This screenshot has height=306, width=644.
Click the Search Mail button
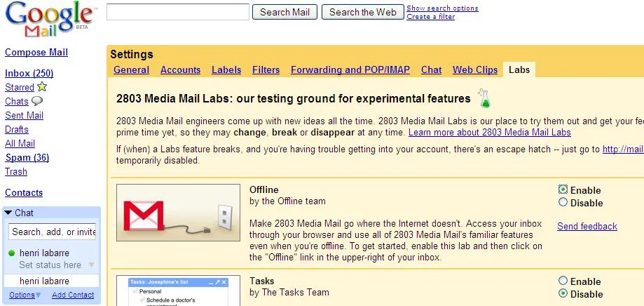point(285,12)
